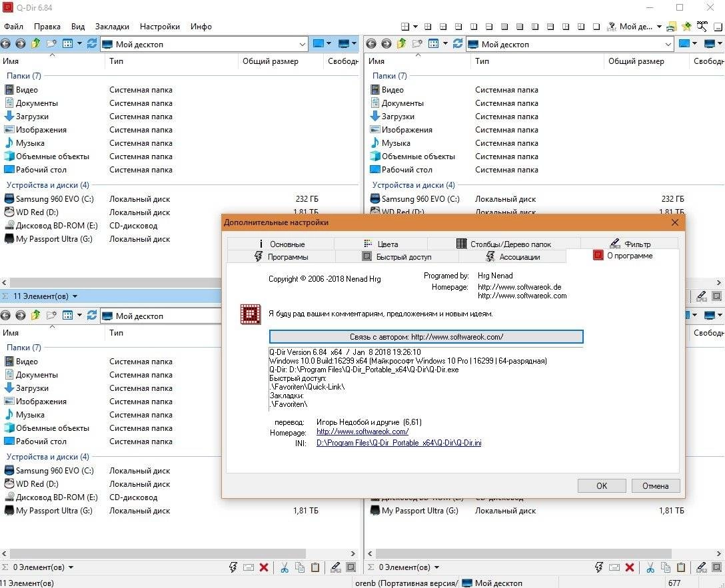Expand bottom-right 0 Элемент(ов) dropdown
The image size is (725, 588).
tap(436, 567)
